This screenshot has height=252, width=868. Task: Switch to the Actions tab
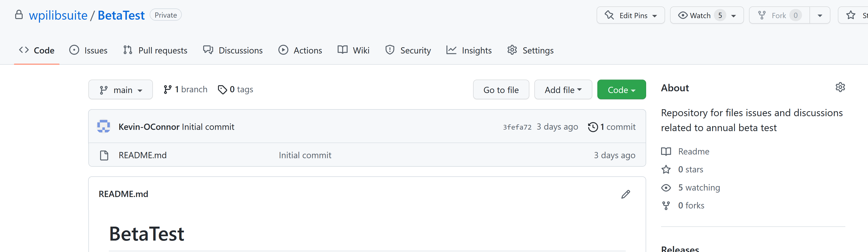[300, 50]
